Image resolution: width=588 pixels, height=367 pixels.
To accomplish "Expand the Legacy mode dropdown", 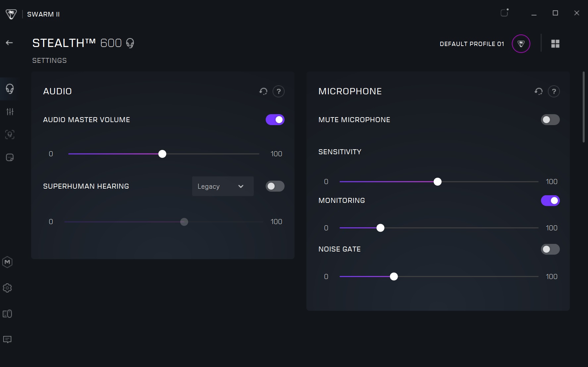I will point(223,186).
